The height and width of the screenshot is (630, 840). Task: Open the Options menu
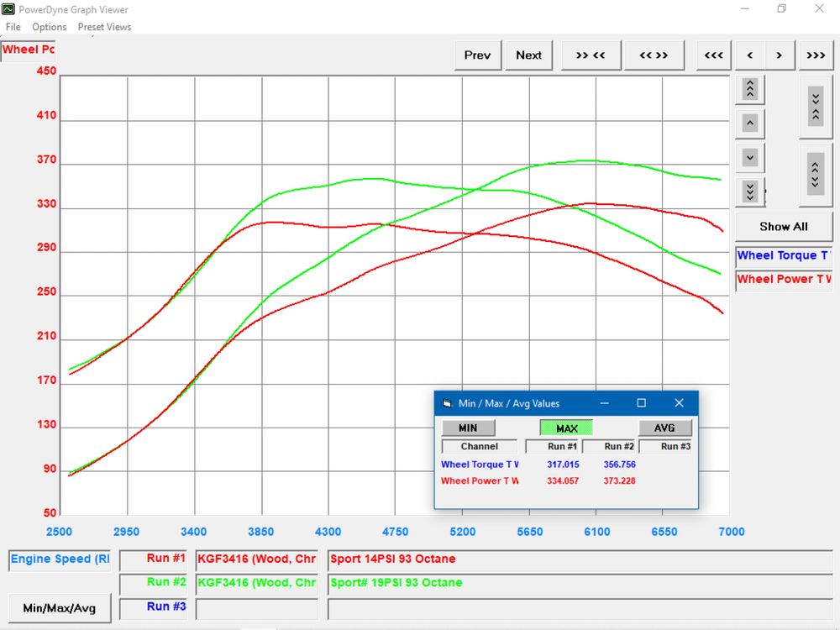[50, 27]
